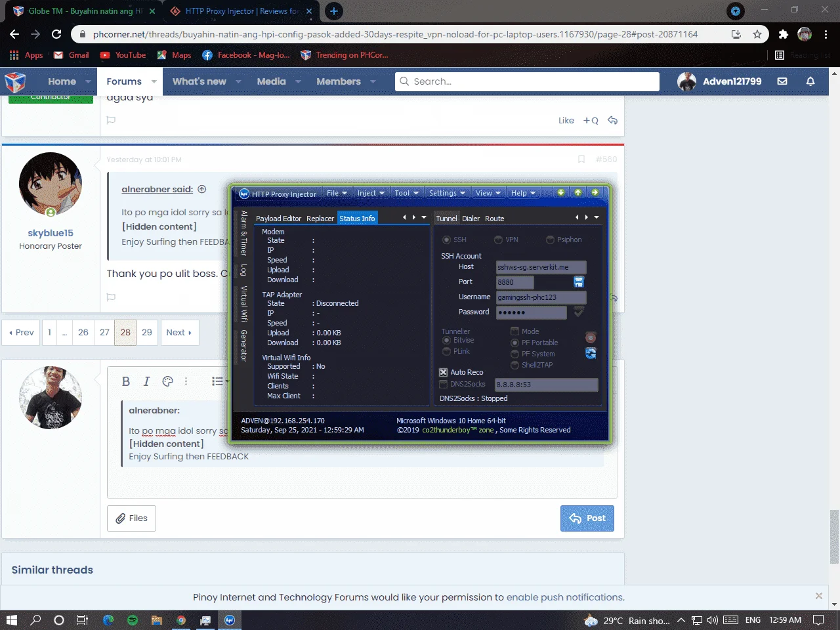Click the enable push notifications link
This screenshot has width=840, height=630.
pos(565,597)
